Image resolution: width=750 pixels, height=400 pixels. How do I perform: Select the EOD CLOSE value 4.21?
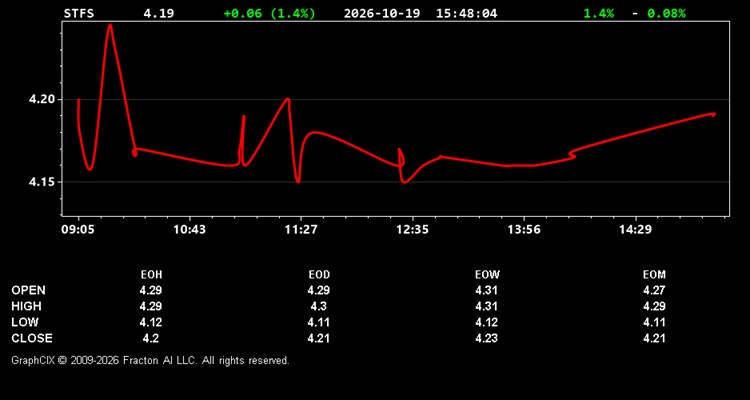click(319, 338)
